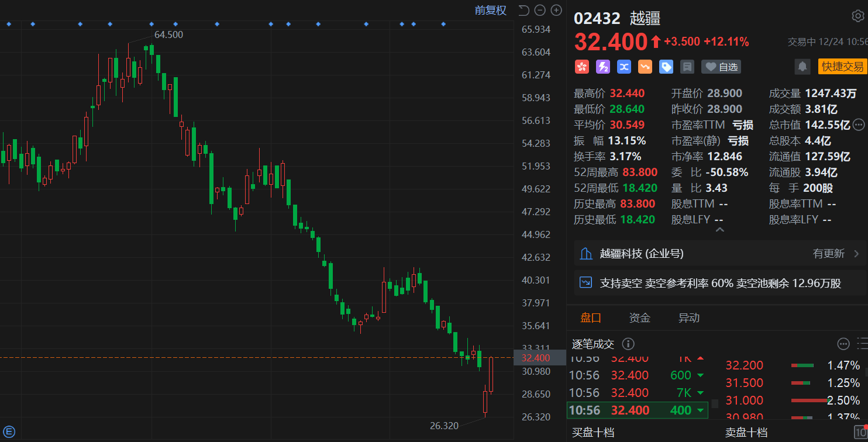Click the Hong Kong market flag icon
Screen dimensions: 868x442
point(581,67)
